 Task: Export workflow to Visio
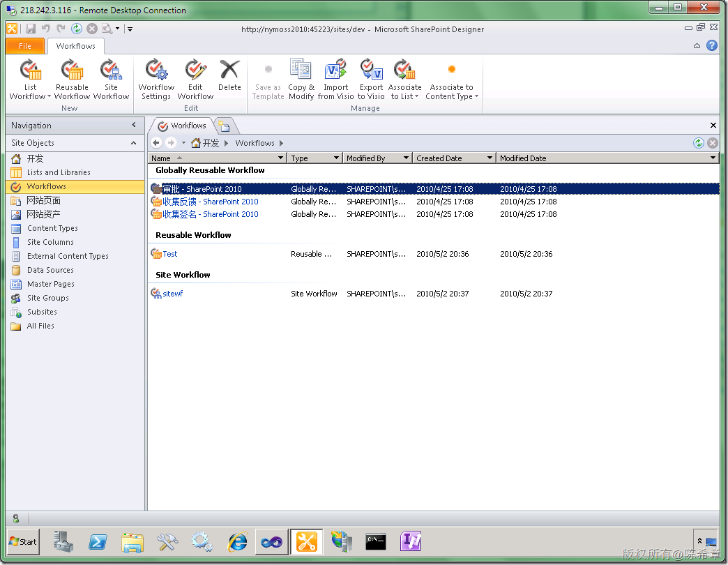371,79
